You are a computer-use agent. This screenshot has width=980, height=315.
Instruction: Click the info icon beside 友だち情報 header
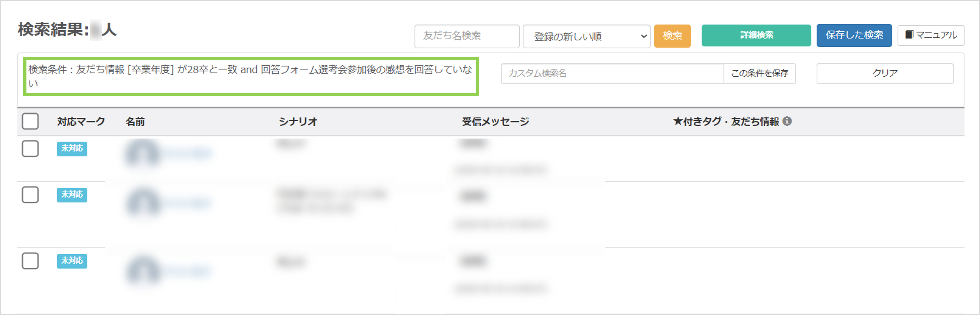pyautogui.click(x=787, y=121)
